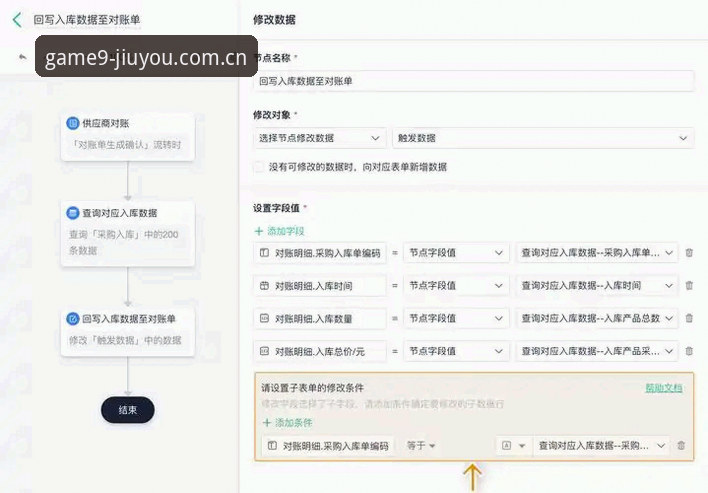This screenshot has width=708, height=493.
Task: Open 查询对应入库数据--采购入库单... value dropdown
Action: [597, 253]
